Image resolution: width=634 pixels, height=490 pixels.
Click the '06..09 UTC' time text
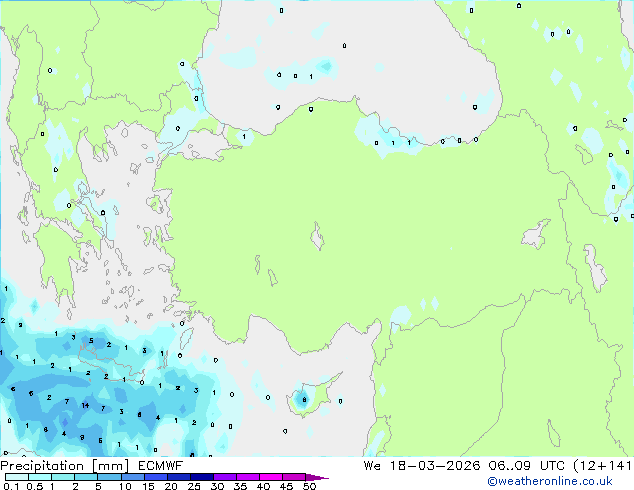coord(526,466)
